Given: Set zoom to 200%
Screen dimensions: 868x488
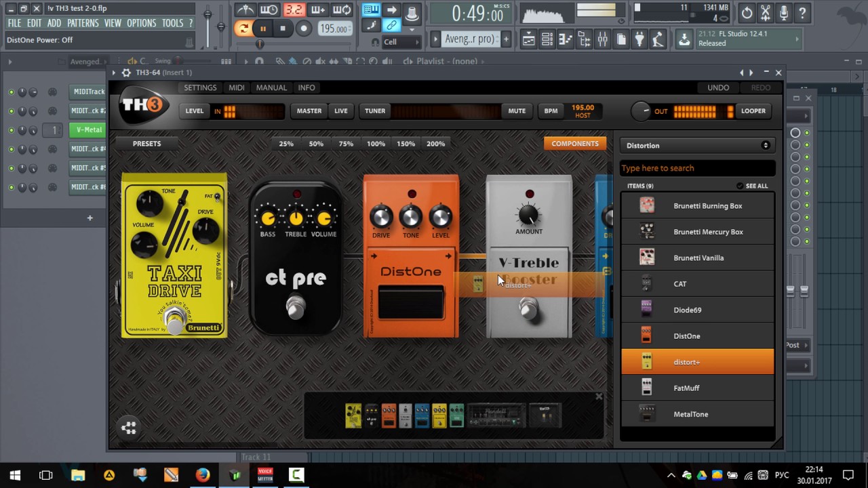Looking at the screenshot, I should [435, 144].
